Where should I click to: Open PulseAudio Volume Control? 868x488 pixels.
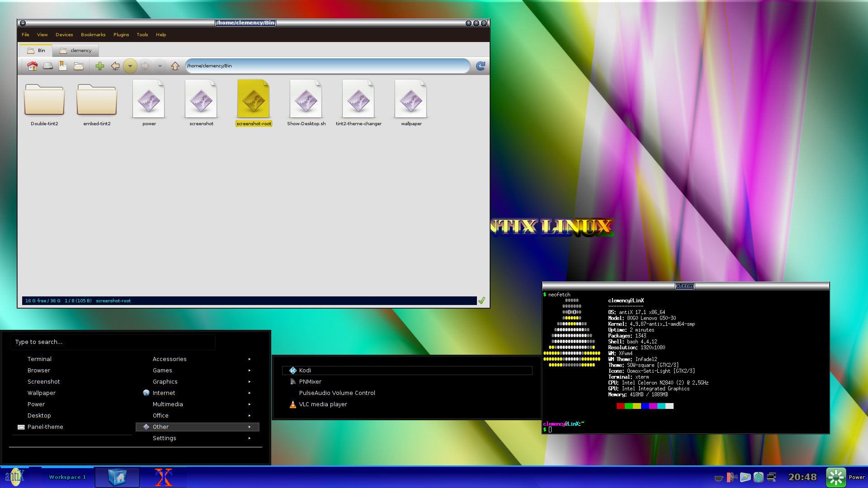click(407, 393)
